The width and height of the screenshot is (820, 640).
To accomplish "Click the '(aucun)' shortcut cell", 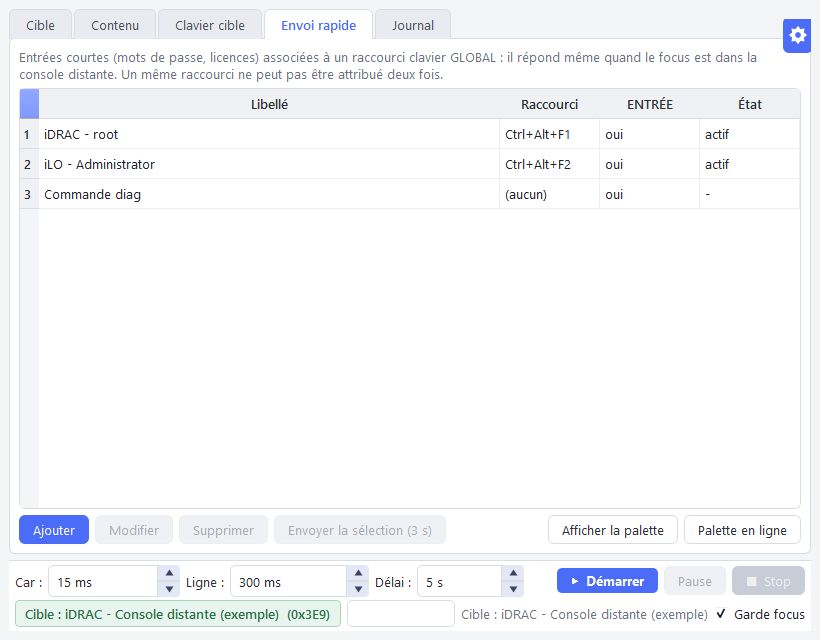I will (550, 195).
